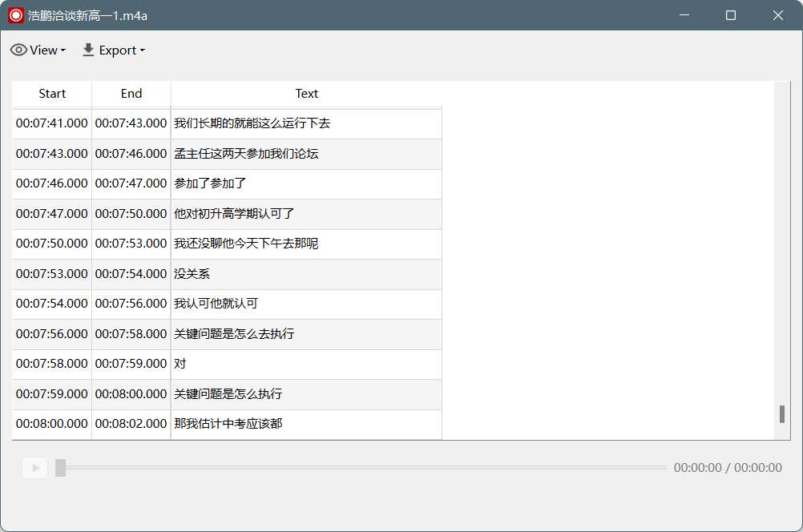Expand the View dropdown arrow
Viewport: 803px width, 532px height.
[63, 50]
